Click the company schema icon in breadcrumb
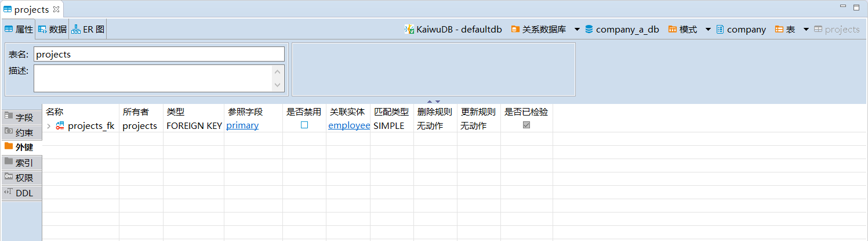This screenshot has height=241, width=868. 720,30
